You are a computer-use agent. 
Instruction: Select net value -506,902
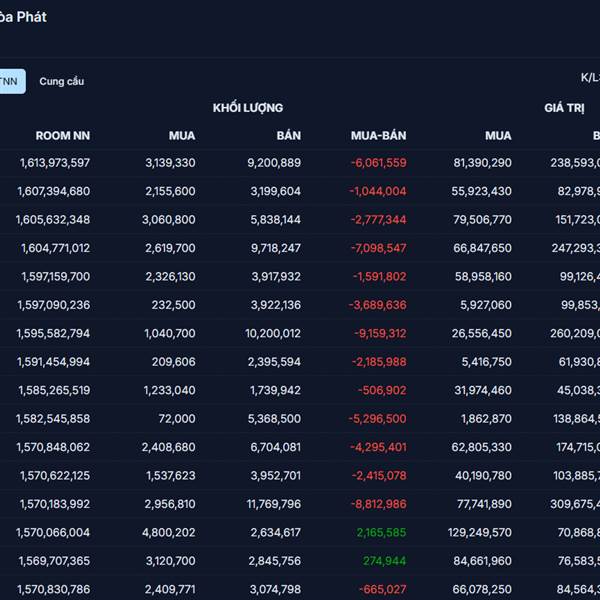point(382,390)
